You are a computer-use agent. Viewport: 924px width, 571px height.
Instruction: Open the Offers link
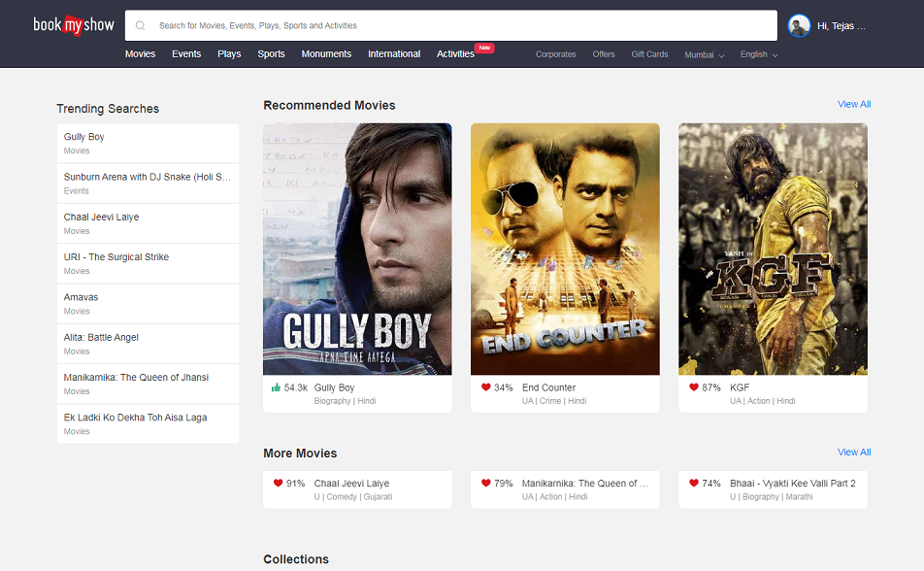tap(604, 54)
